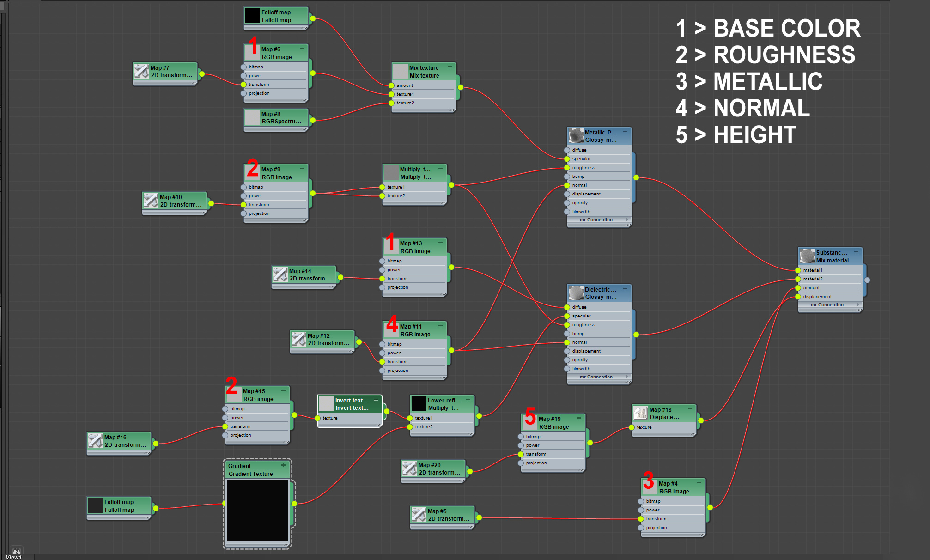This screenshot has width=930, height=560.
Task: Click Substance Mix material sphere icon
Action: [x=807, y=256]
